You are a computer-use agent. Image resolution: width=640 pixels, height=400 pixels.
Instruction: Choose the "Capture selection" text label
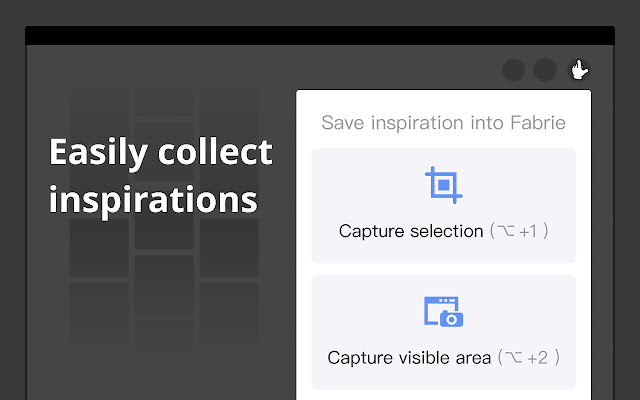tap(411, 231)
